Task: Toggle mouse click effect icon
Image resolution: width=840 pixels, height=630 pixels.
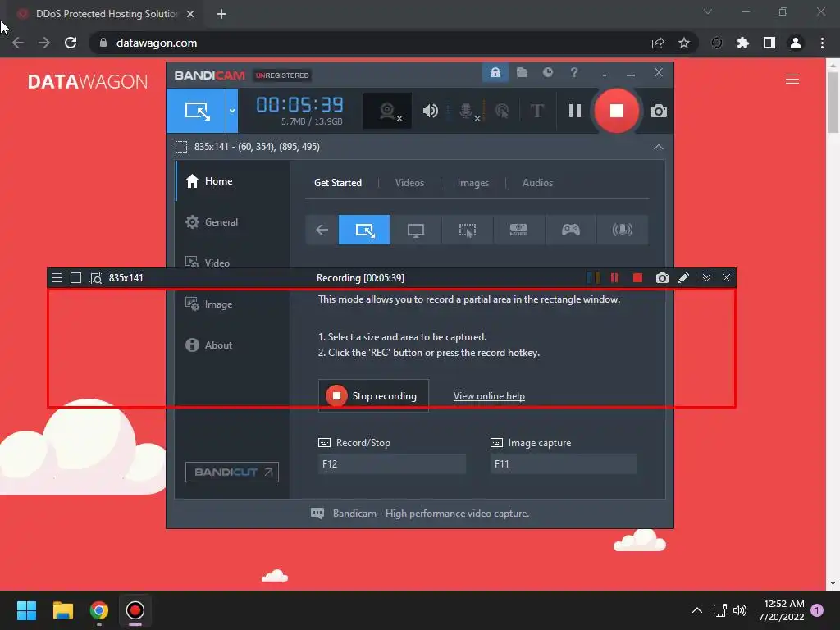Action: [502, 111]
